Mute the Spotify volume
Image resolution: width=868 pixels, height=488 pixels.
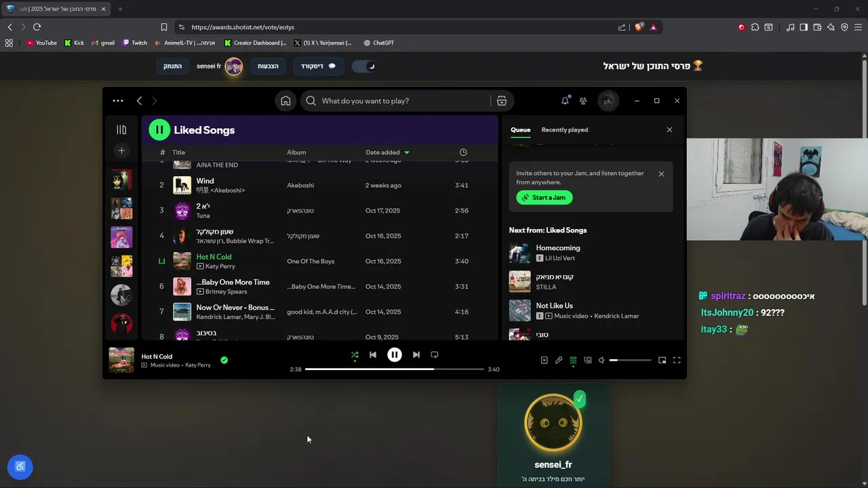click(601, 361)
